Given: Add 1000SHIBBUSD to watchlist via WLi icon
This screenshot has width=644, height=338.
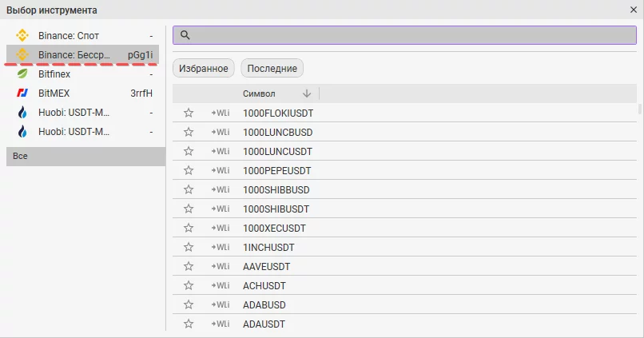Looking at the screenshot, I should point(221,189).
